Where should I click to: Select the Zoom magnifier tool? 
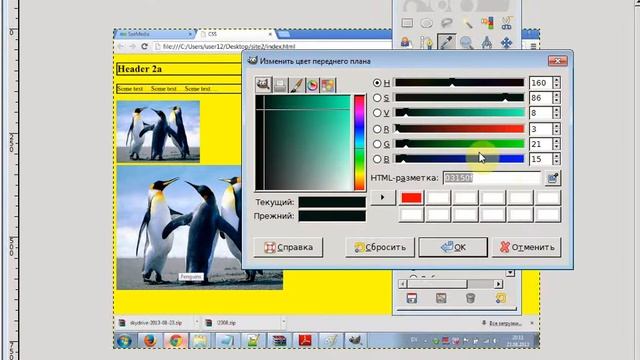coord(467,42)
